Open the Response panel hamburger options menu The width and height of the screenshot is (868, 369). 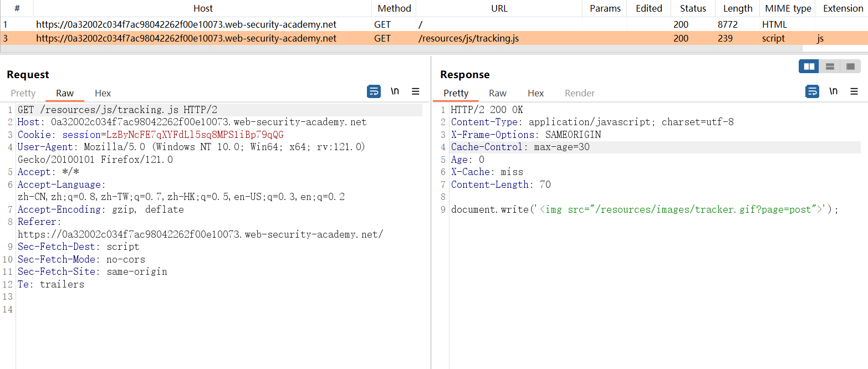(854, 91)
